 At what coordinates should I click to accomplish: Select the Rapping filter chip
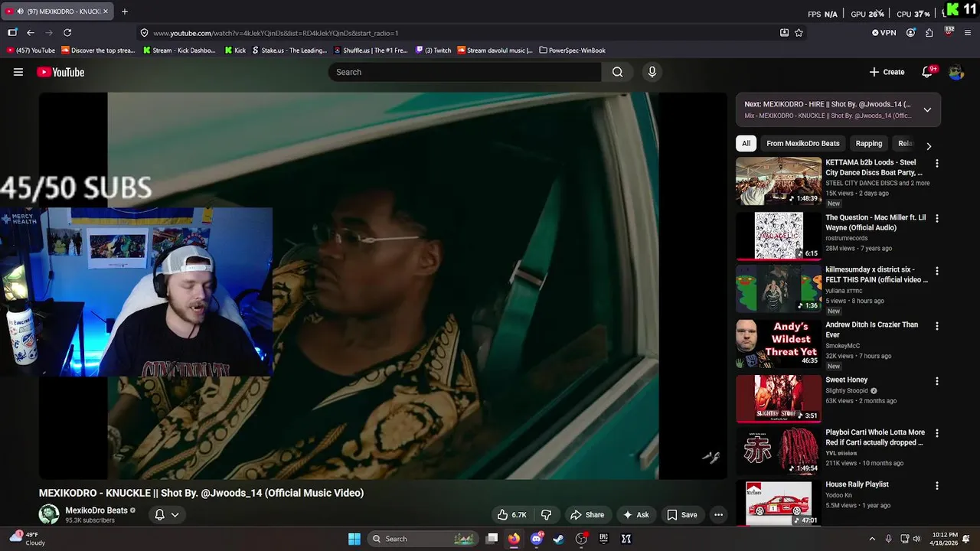[x=868, y=143]
